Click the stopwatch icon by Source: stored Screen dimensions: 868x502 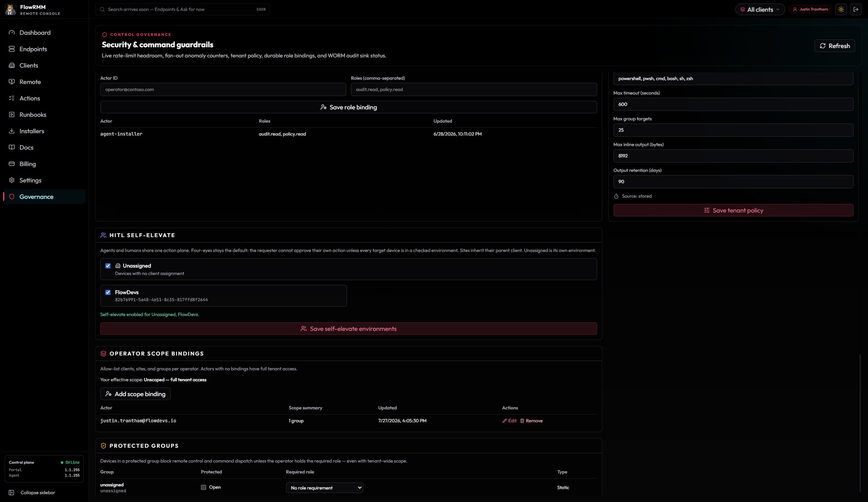click(x=616, y=196)
